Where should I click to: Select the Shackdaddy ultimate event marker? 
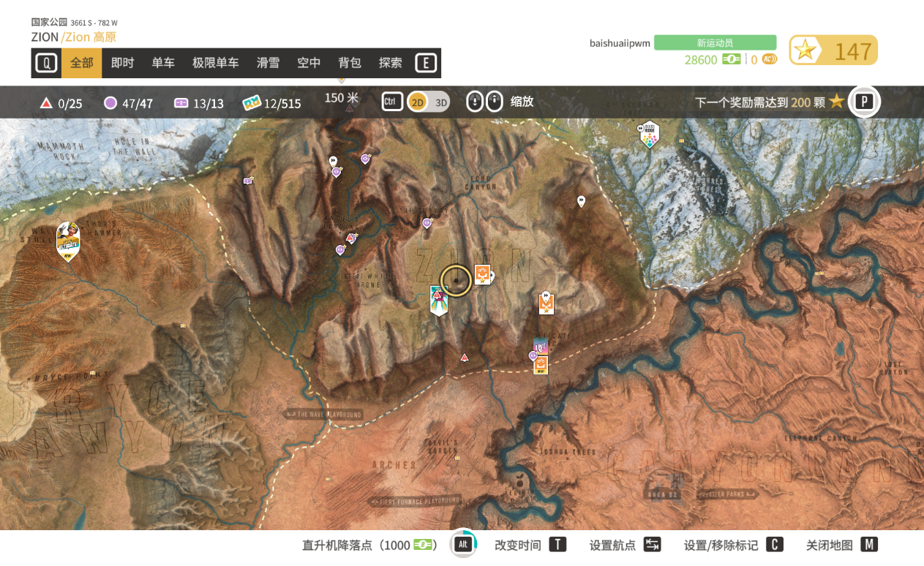[x=68, y=241]
